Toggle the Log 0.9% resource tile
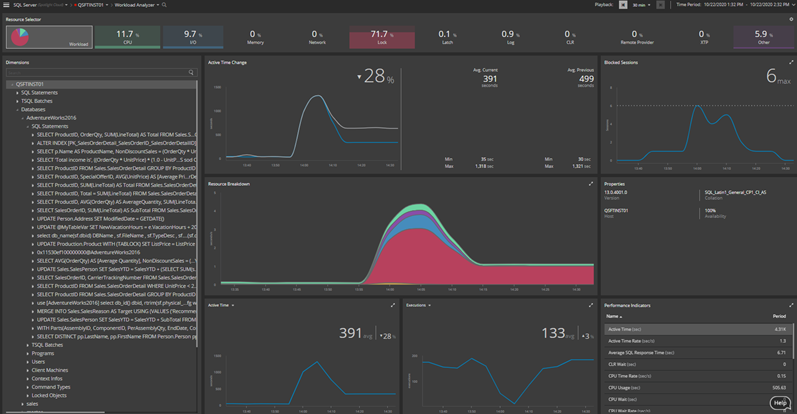This screenshot has width=797, height=414. pyautogui.click(x=510, y=37)
